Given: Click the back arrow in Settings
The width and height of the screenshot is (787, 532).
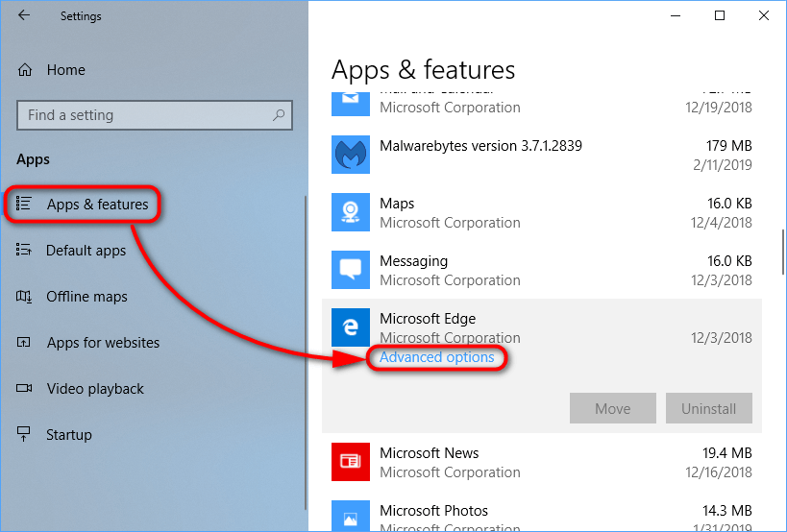Looking at the screenshot, I should click(x=24, y=16).
